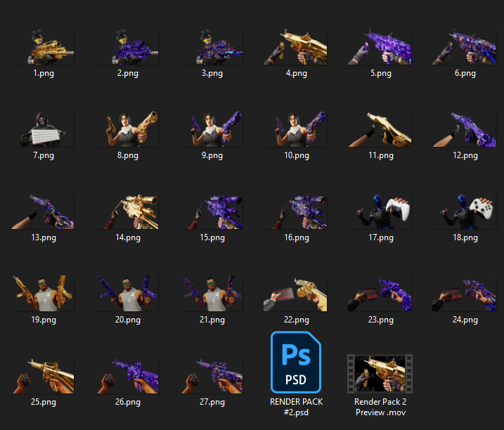Click the "23.png" file name label
The width and height of the screenshot is (504, 430).
point(380,320)
